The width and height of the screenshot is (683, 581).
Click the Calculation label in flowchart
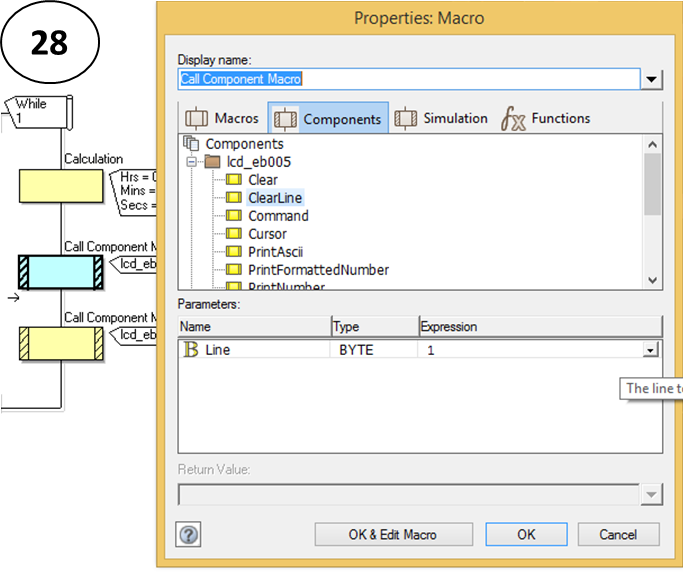[94, 159]
